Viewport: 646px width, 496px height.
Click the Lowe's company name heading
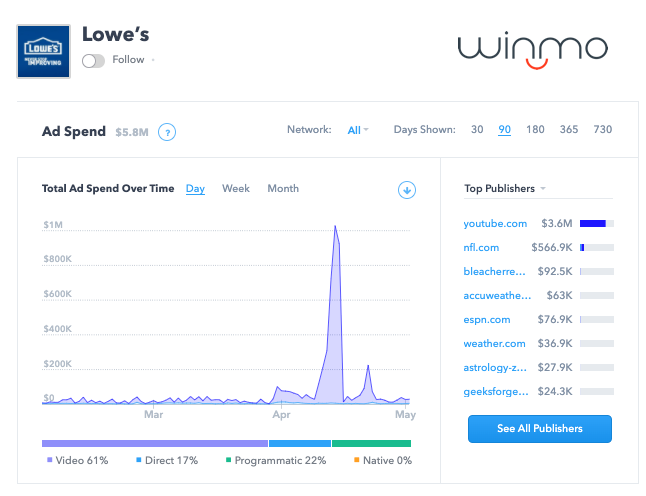[116, 34]
